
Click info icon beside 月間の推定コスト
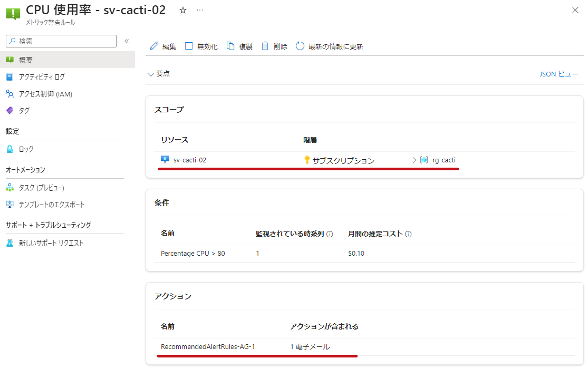pos(408,234)
